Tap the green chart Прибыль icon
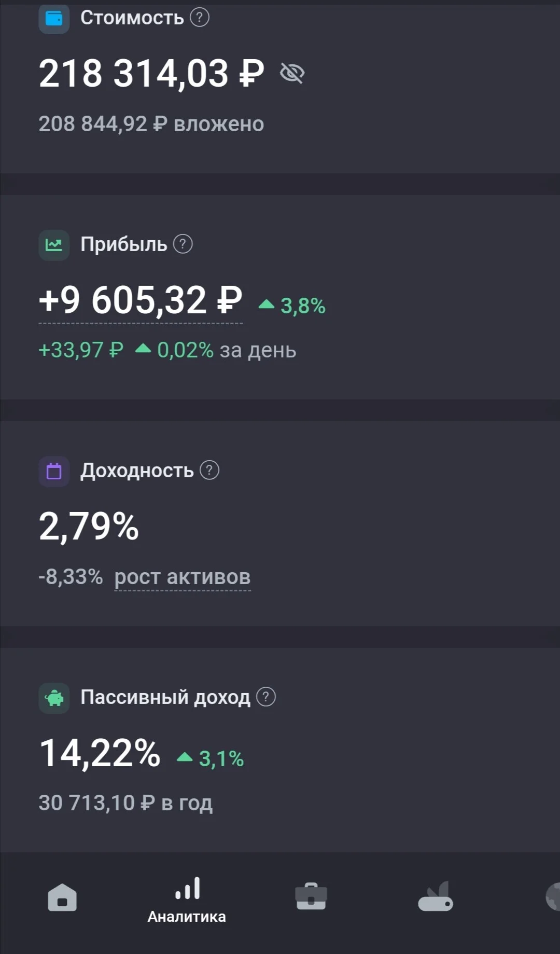 pyautogui.click(x=54, y=245)
